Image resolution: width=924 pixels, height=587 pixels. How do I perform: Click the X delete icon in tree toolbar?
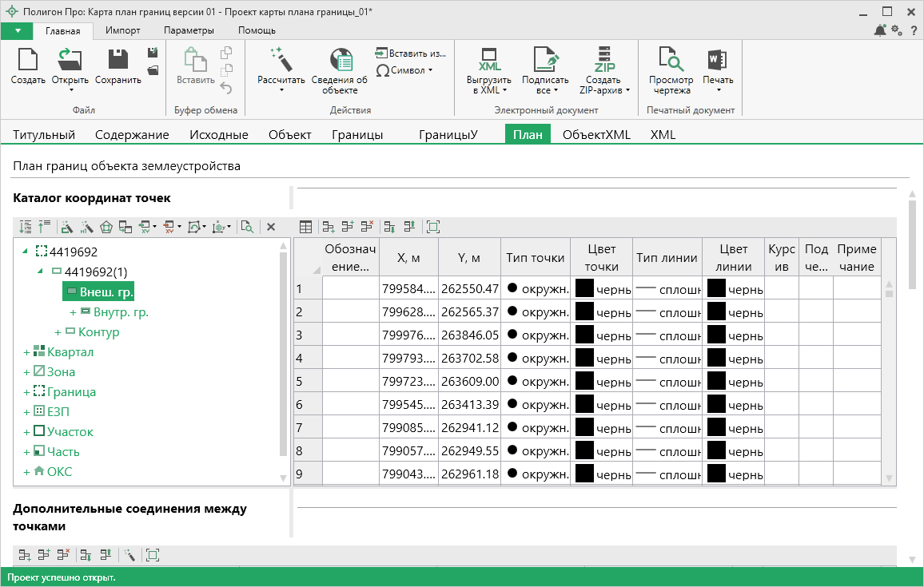tap(271, 227)
